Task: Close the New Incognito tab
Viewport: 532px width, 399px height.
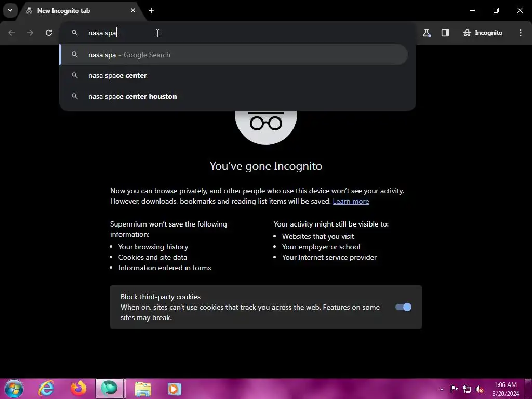Action: (133, 10)
